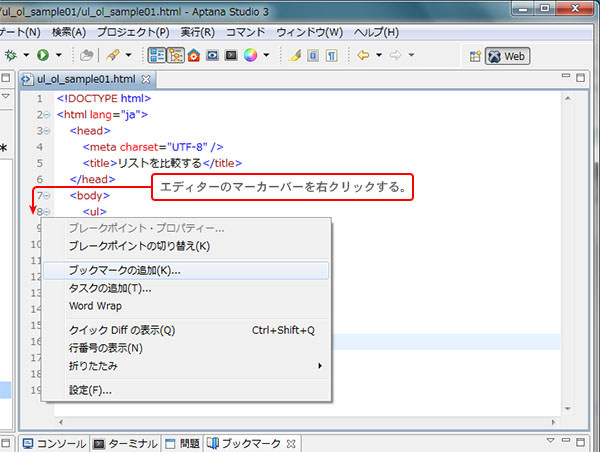Click the eye preview icon

pos(212,55)
